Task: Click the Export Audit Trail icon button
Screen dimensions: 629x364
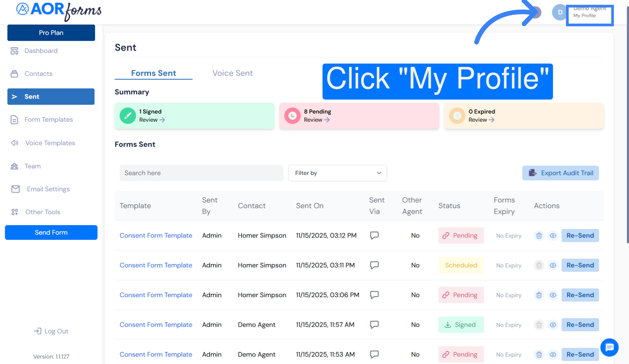Action: coord(532,173)
